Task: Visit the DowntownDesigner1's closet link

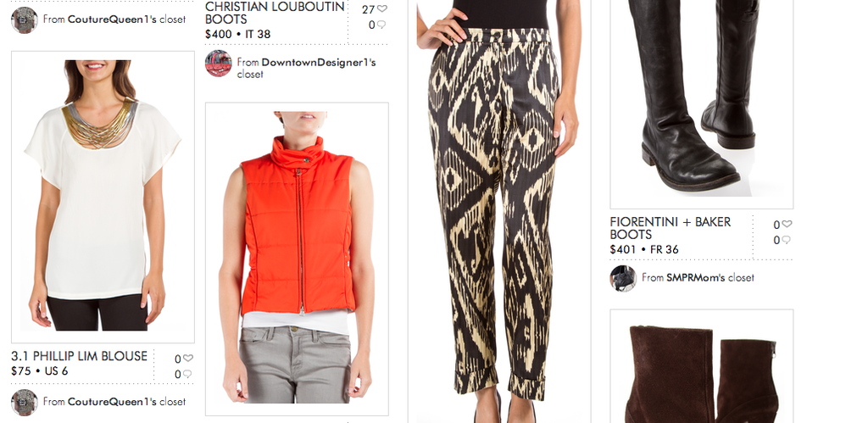Action: (x=306, y=68)
